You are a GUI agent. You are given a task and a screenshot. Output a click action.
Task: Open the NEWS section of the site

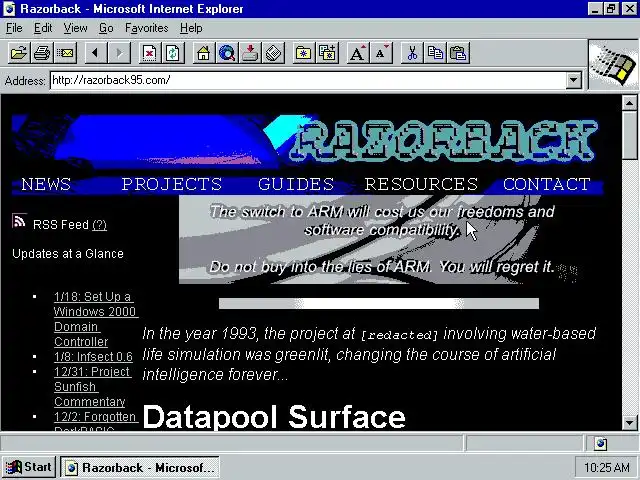tap(46, 184)
